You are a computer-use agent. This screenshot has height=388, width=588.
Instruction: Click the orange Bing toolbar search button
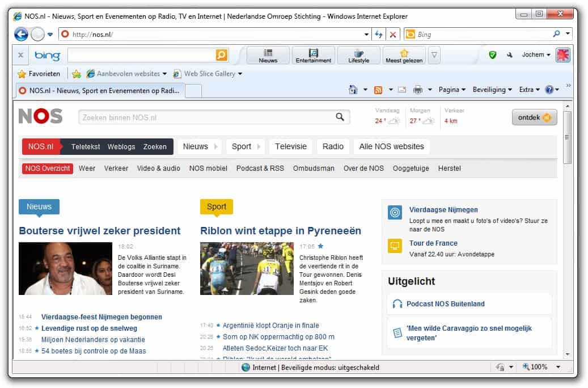pos(221,55)
